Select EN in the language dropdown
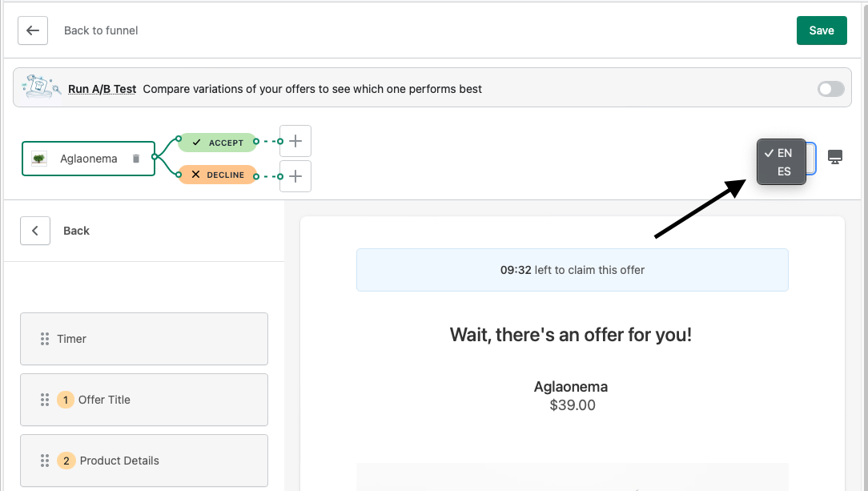Screen dimensions: 868x491 783,153
